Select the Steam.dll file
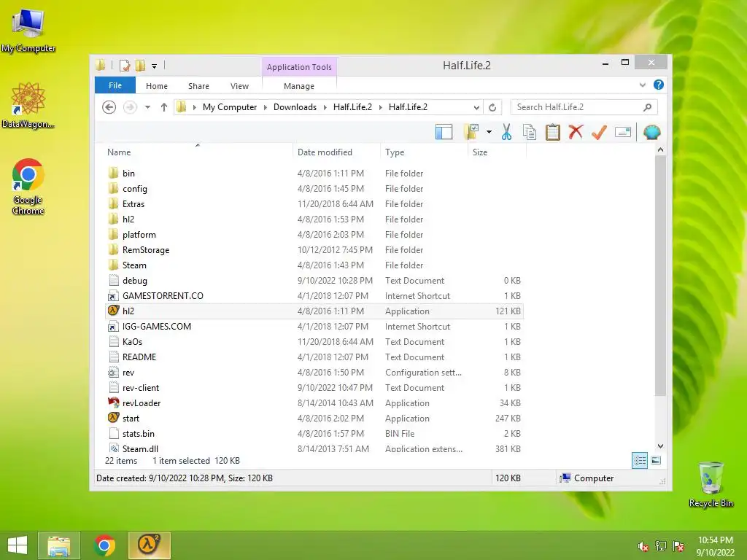 (314, 448)
